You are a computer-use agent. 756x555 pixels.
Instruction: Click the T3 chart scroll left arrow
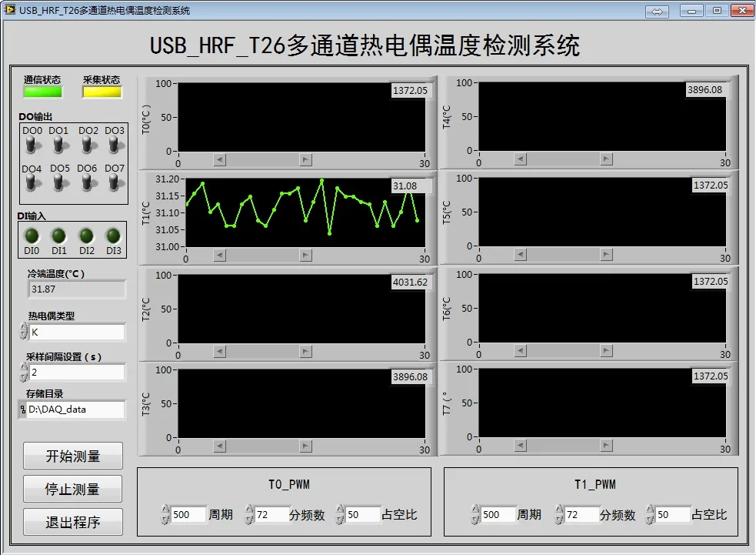click(220, 446)
